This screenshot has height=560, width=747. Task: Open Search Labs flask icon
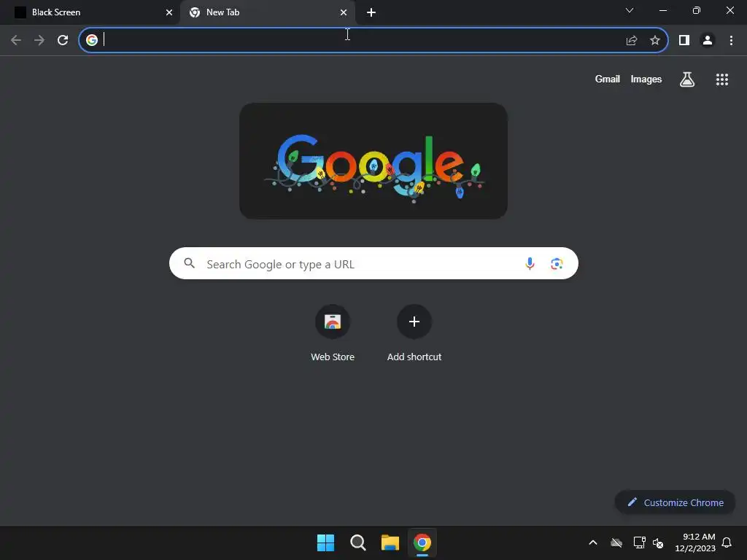point(687,79)
